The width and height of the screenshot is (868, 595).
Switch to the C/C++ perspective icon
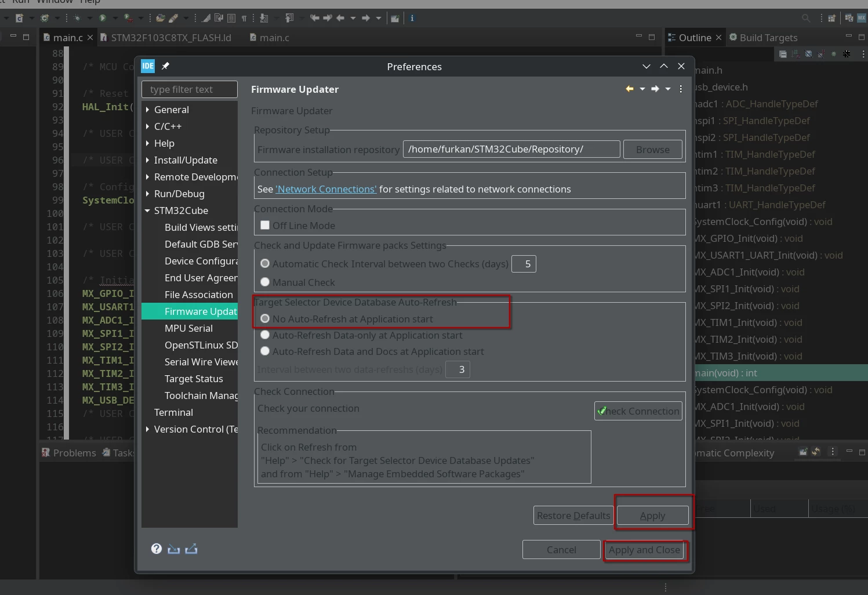click(849, 18)
